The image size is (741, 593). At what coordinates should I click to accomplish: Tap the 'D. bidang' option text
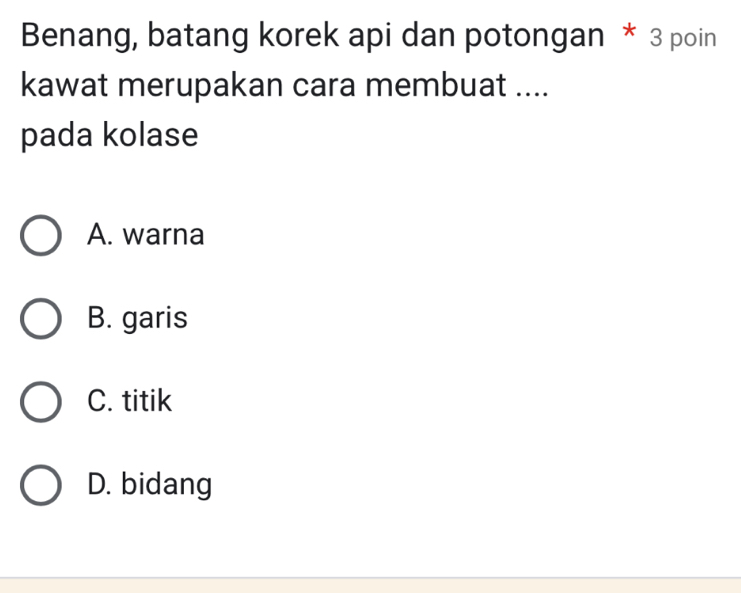pos(149,485)
